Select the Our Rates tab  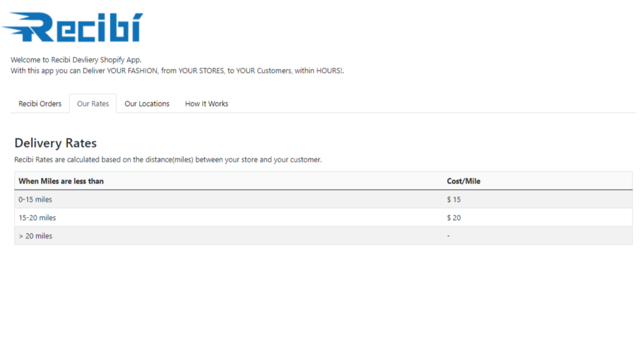[93, 104]
